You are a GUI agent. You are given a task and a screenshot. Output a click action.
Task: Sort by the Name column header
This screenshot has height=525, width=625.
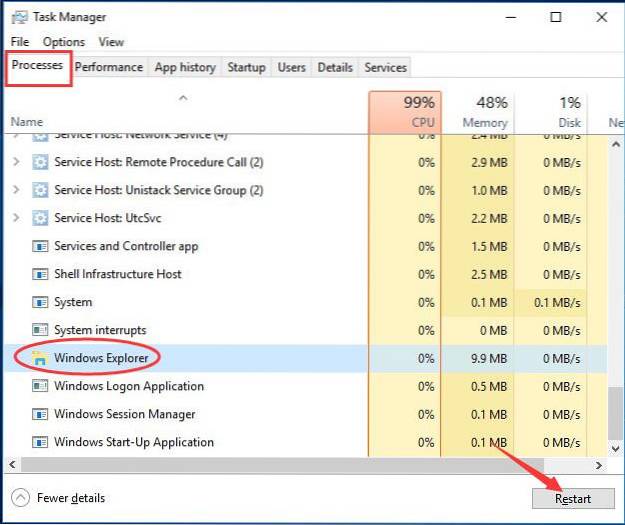[27, 122]
